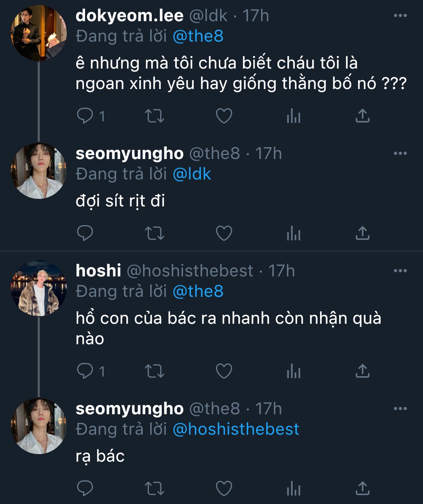The width and height of the screenshot is (423, 504).
Task: Reply to dokyeom.lee's tweet
Action: (85, 116)
